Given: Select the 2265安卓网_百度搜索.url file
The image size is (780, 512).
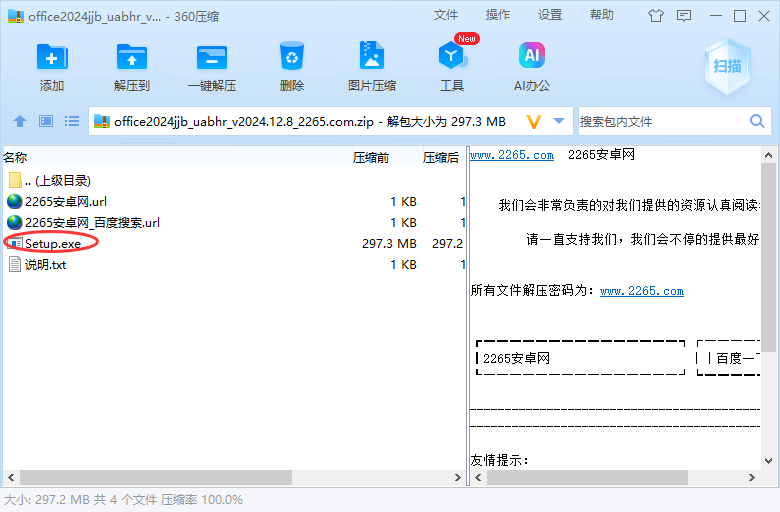Looking at the screenshot, I should point(234,222).
